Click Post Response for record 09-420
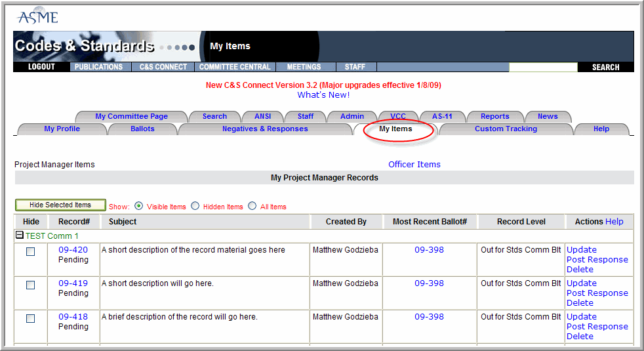 pos(597,259)
